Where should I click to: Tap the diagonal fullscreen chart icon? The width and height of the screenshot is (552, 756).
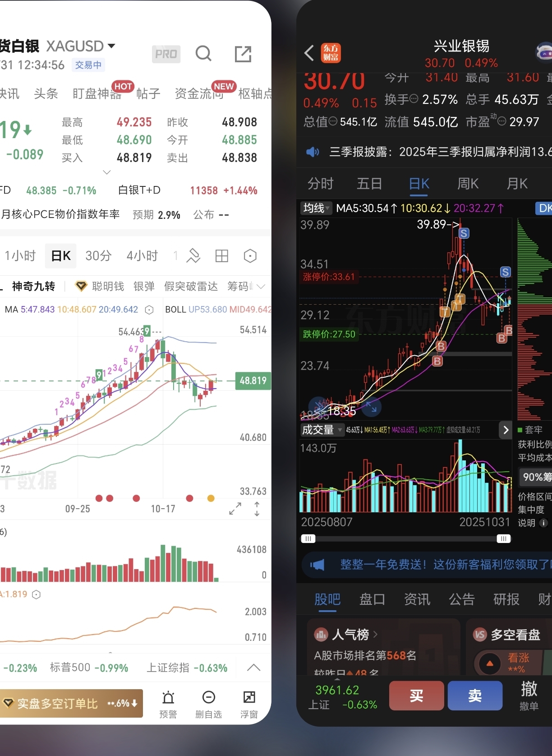(x=235, y=509)
